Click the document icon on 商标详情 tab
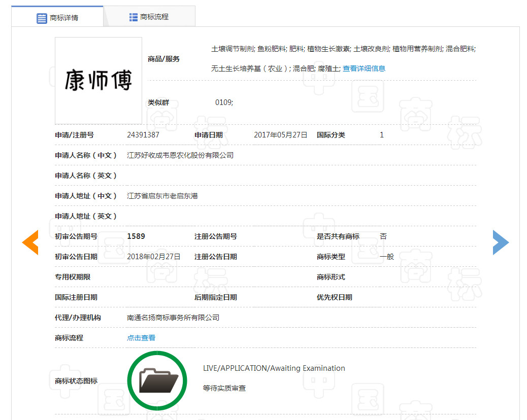Viewport: 527px width, 420px height. (x=42, y=18)
